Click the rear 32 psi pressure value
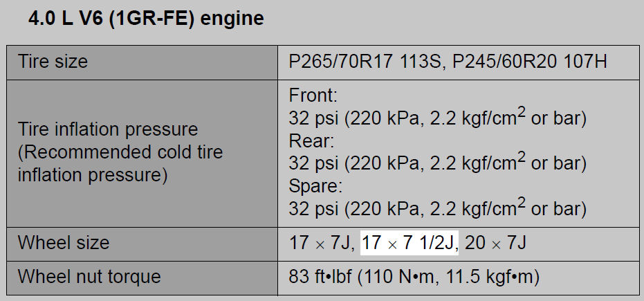This screenshot has width=644, height=301. tap(314, 164)
